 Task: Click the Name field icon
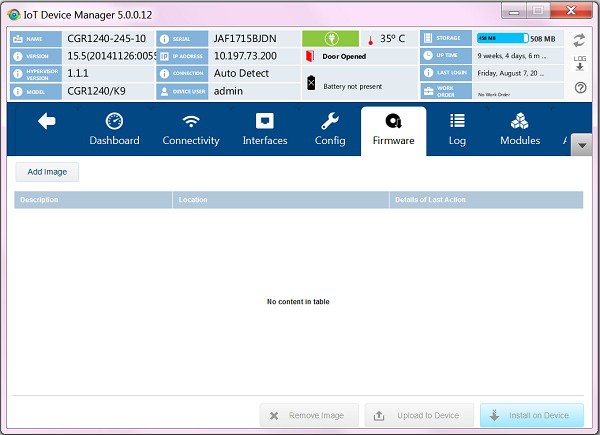pos(18,39)
